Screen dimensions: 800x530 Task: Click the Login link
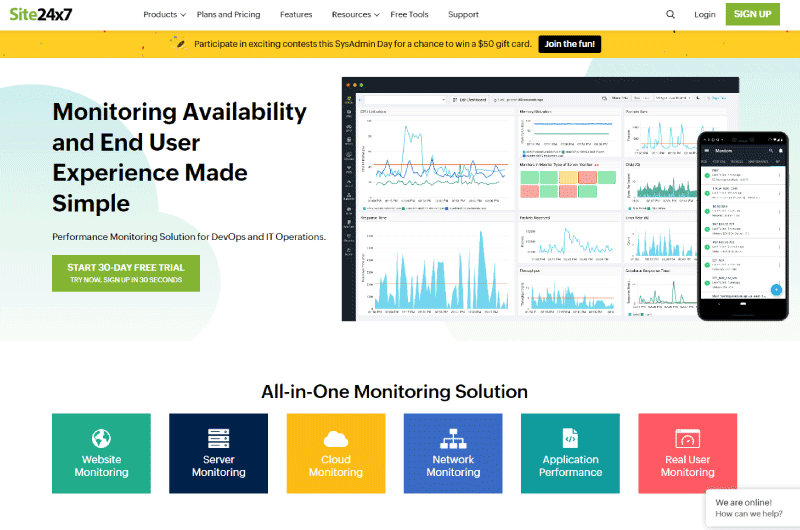705,14
